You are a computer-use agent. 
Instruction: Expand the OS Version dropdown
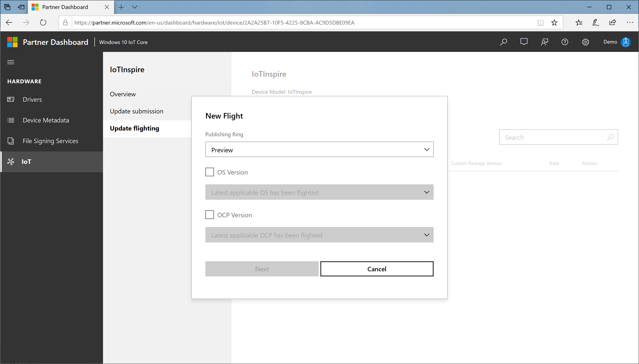319,192
